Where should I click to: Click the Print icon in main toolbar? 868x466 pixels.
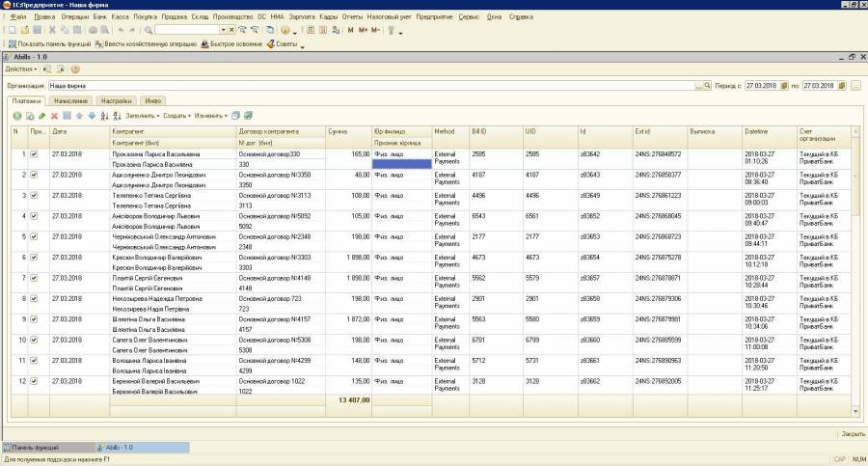tap(93, 30)
